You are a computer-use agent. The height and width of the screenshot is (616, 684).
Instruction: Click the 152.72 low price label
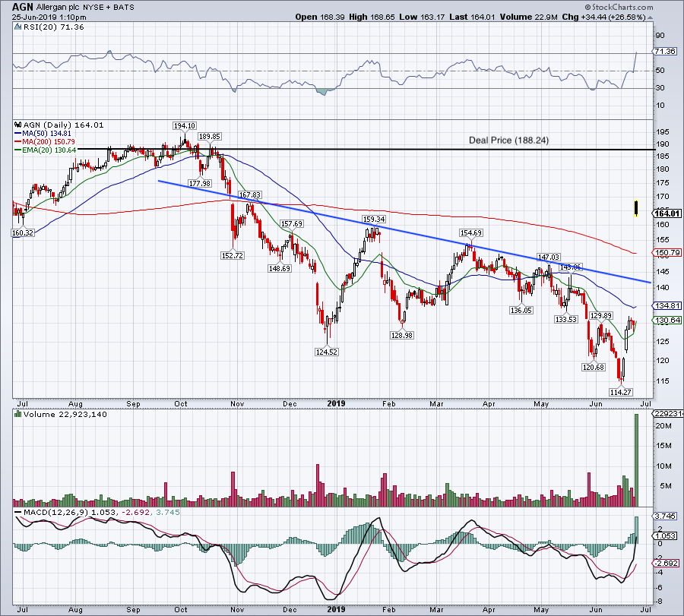pyautogui.click(x=233, y=255)
